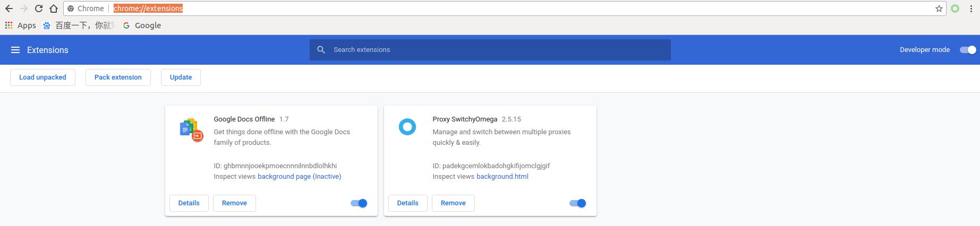Open Details for Proxy SwitchyOmega
The width and height of the screenshot is (980, 226).
(407, 203)
